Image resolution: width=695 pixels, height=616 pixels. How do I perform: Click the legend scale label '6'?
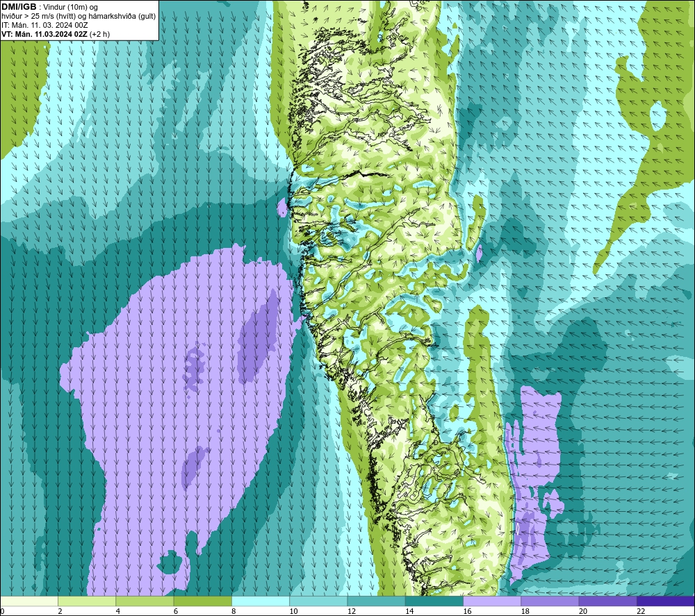tap(176, 611)
